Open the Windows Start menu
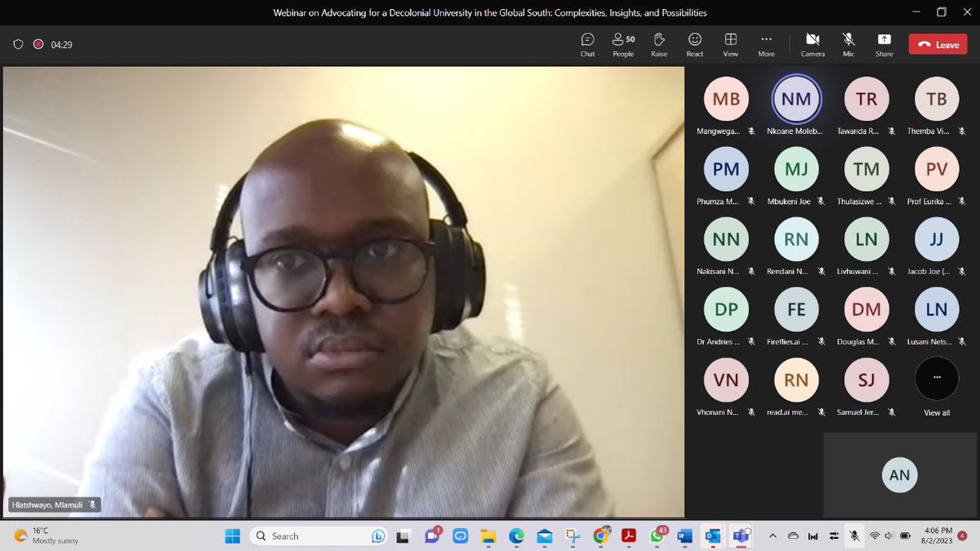Viewport: 980px width, 551px height. tap(232, 535)
